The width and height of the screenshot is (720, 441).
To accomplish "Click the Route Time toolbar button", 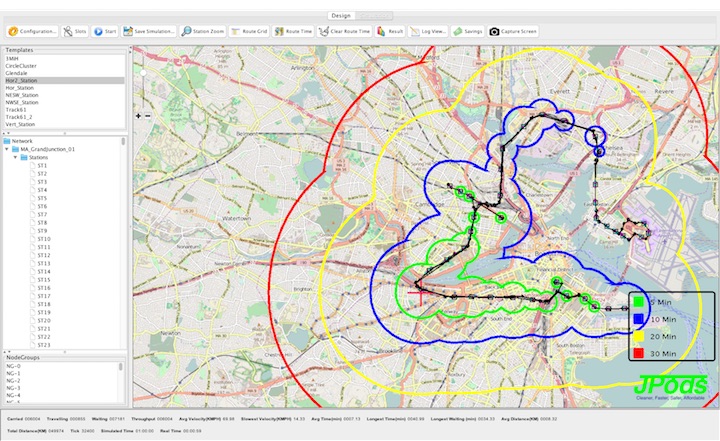I will point(293,31).
